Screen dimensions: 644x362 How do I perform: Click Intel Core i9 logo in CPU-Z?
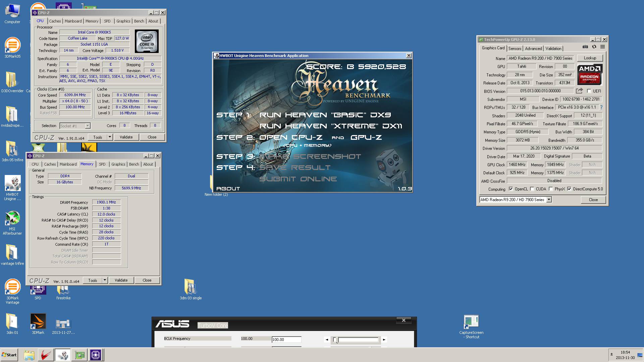point(147,41)
